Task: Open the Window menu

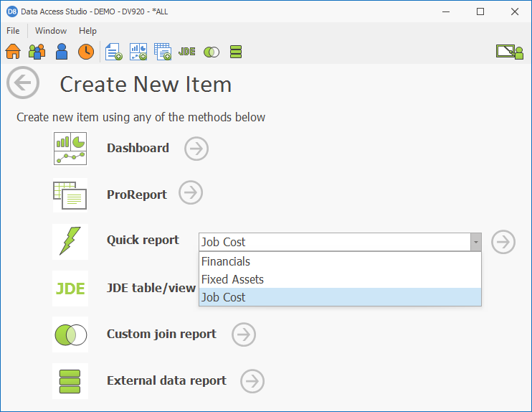Action: click(51, 31)
